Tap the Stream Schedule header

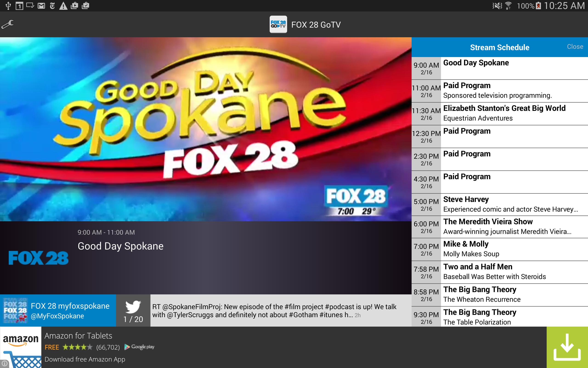click(500, 47)
